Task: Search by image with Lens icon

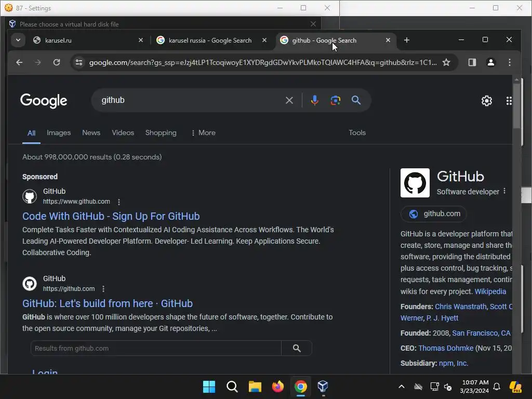Action: pyautogui.click(x=335, y=100)
